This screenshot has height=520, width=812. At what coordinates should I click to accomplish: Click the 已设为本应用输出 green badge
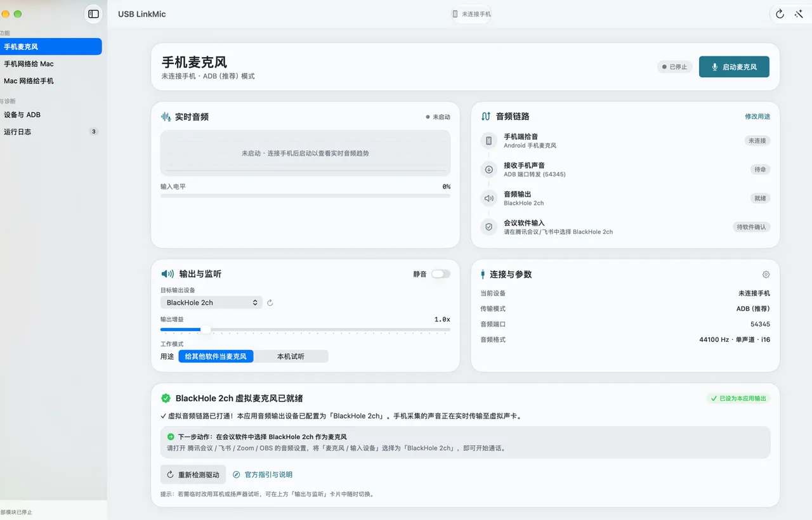[x=738, y=399]
